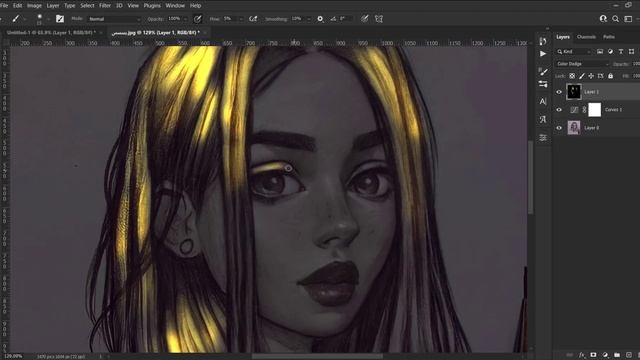Open the Actions panel play icon
640x360 pixels.
pos(543,54)
